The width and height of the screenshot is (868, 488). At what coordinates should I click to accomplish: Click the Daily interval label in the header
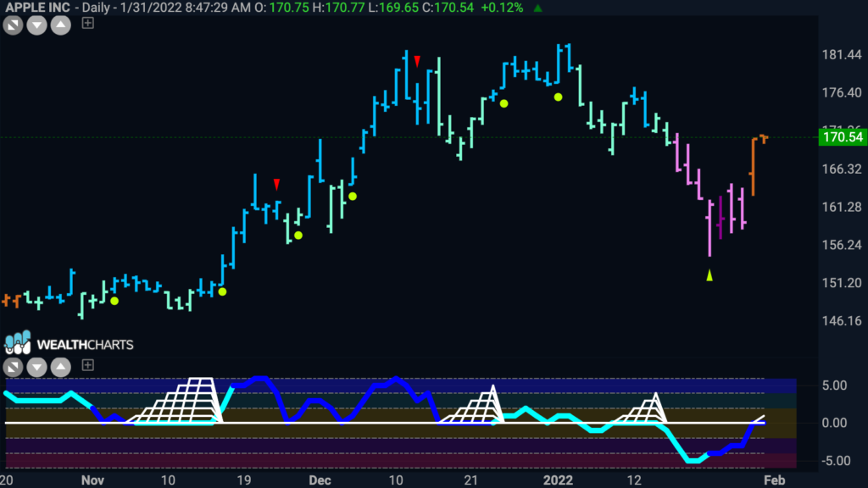(95, 8)
